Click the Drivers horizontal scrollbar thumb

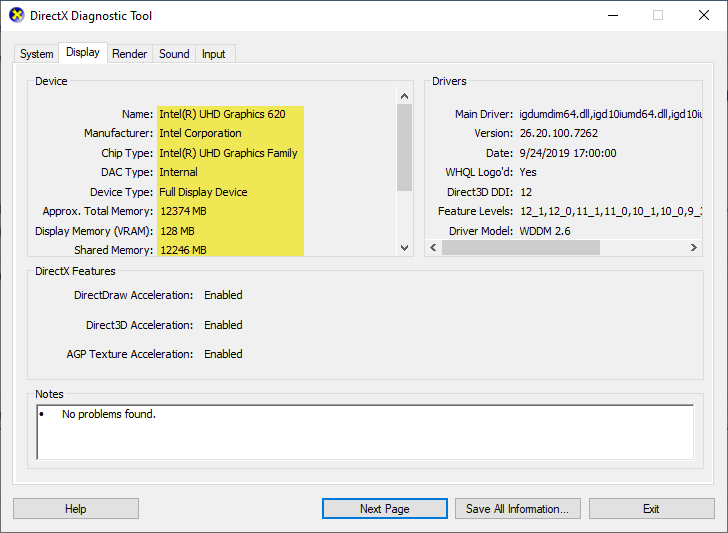pos(520,247)
